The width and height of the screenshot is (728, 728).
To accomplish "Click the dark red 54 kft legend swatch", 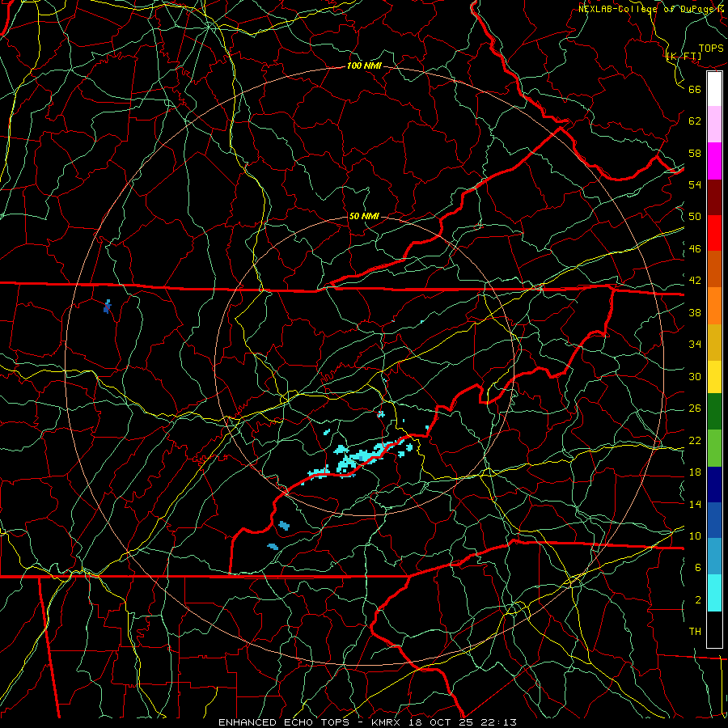I will [714, 197].
